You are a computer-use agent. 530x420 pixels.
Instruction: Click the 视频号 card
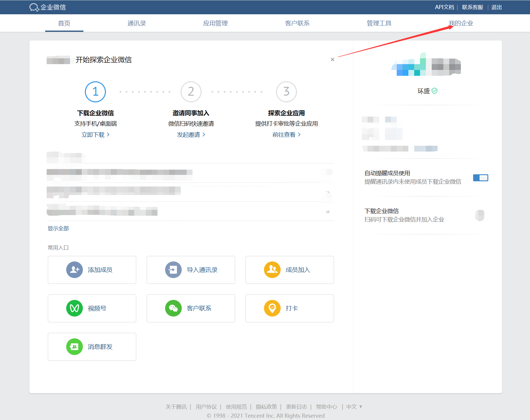coord(92,308)
